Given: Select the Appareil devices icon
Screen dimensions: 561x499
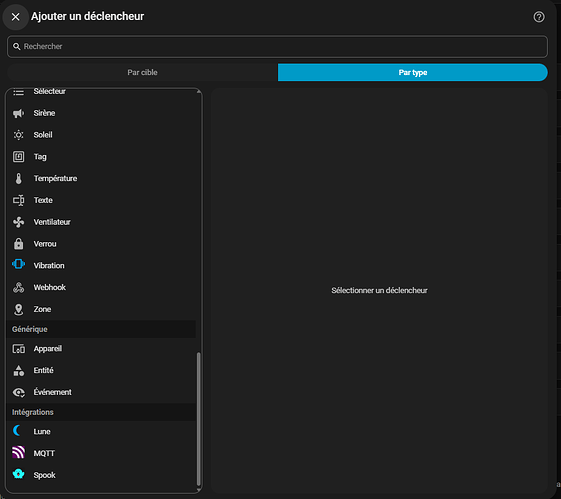Looking at the screenshot, I should point(19,349).
